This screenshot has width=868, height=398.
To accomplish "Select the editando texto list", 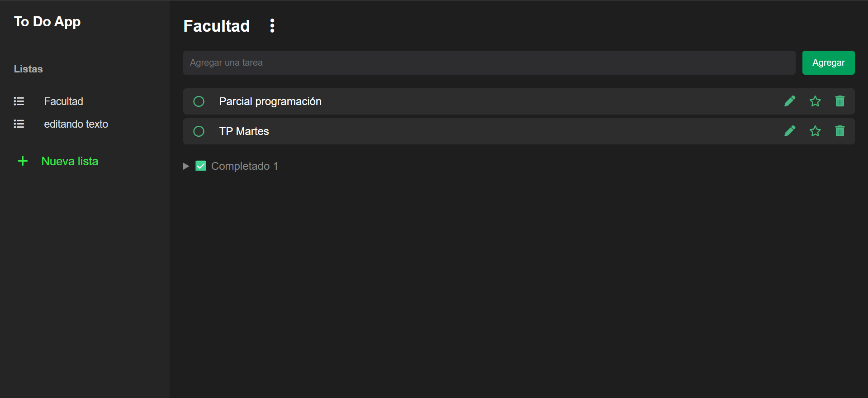I will [x=76, y=124].
